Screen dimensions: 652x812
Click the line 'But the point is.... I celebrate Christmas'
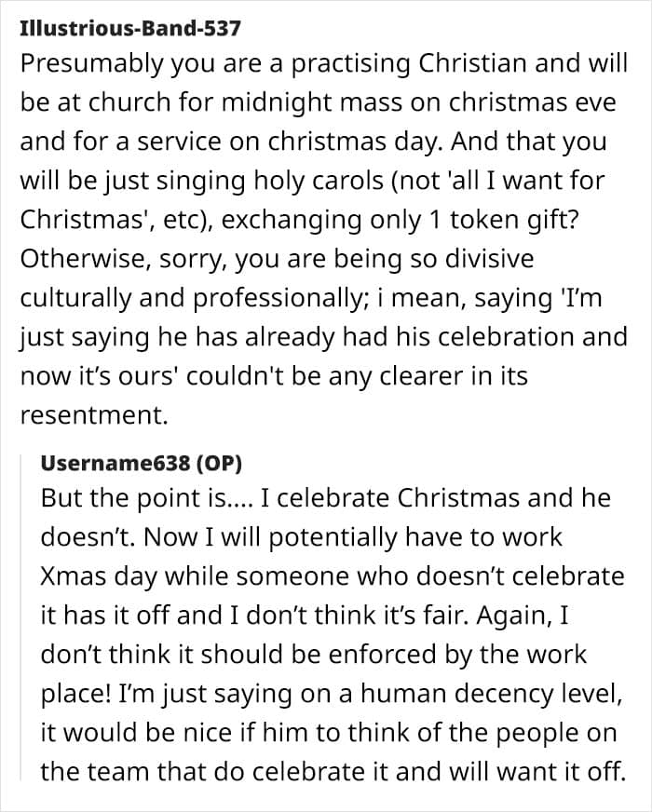click(326, 498)
